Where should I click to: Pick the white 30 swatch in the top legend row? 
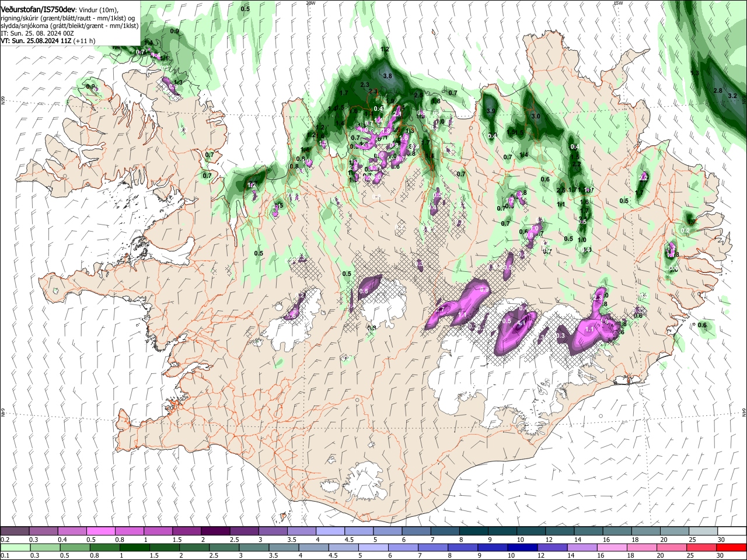point(732,531)
